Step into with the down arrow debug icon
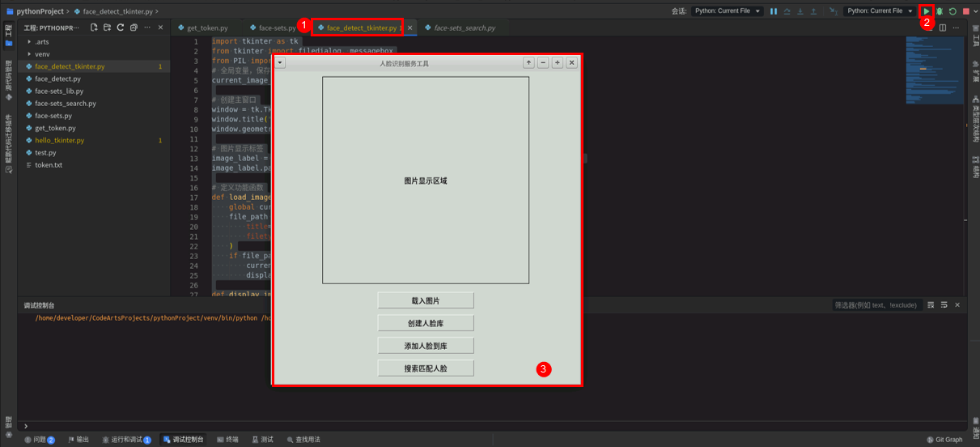 tap(800, 11)
